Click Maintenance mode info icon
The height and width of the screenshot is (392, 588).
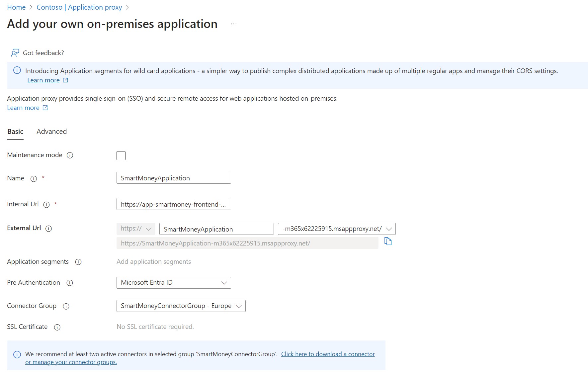coord(70,155)
